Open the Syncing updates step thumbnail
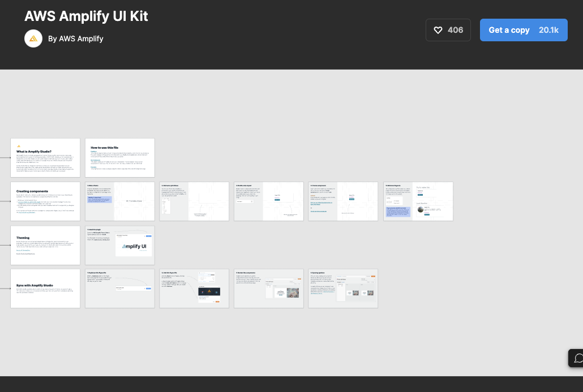The height and width of the screenshot is (392, 583). (x=343, y=288)
